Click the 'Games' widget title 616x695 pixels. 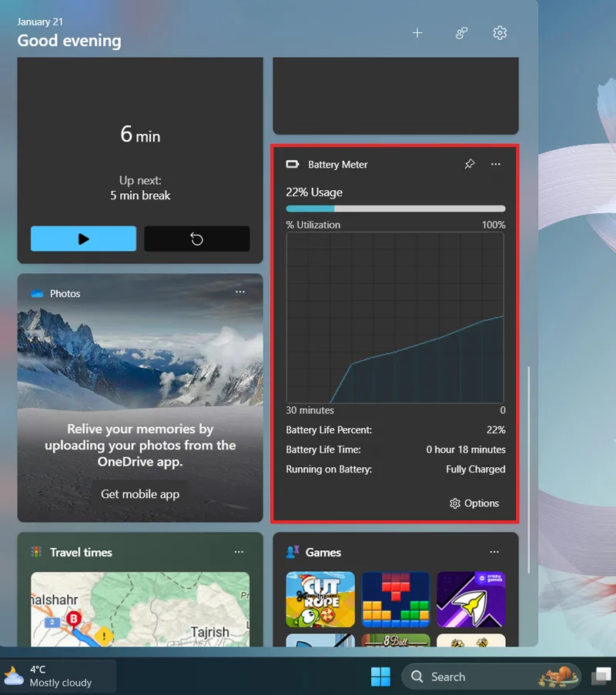[x=323, y=553]
